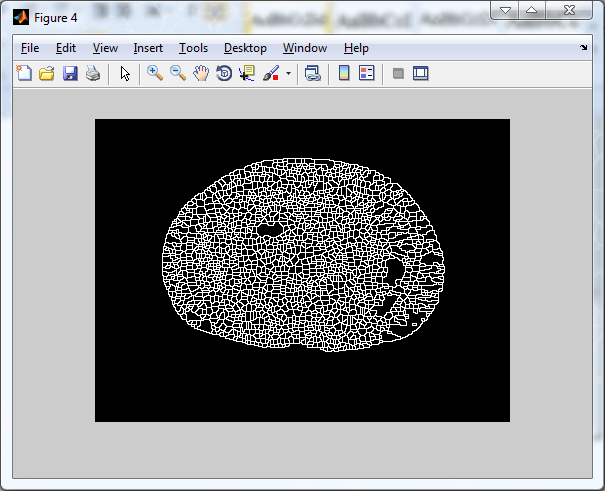Expand the Brush tool color dropdown arrow

click(289, 73)
